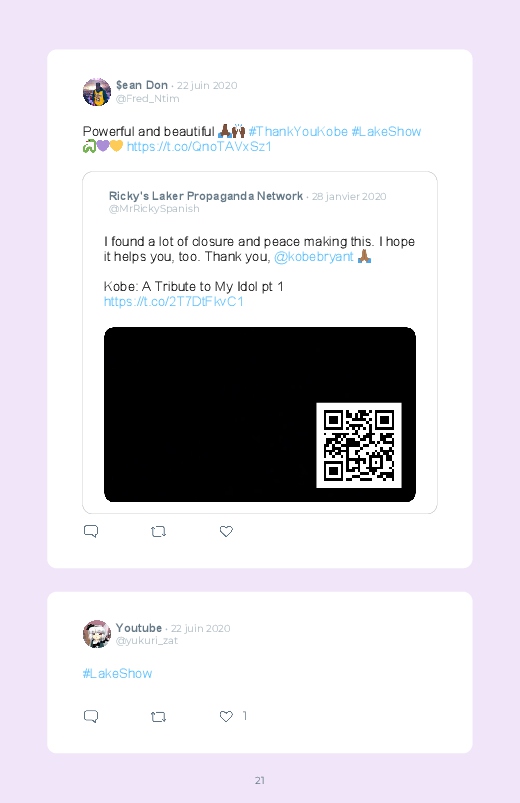Open $ean Don's profile avatar
The height and width of the screenshot is (803, 520).
click(97, 92)
